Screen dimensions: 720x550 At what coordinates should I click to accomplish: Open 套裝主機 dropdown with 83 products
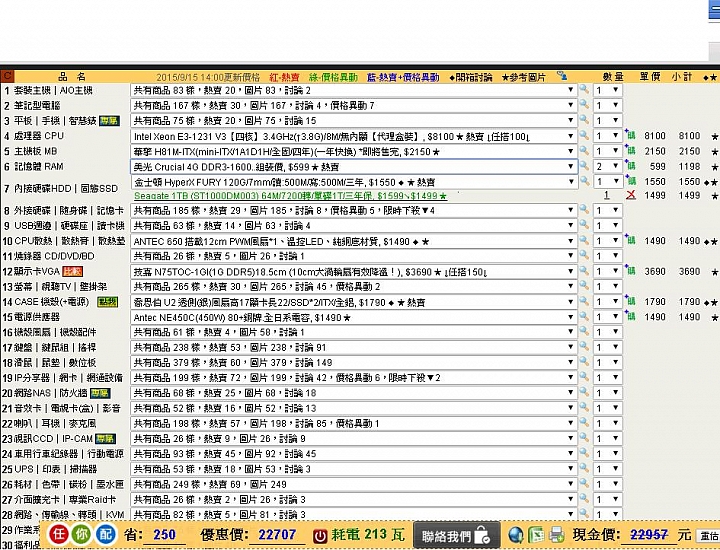click(x=354, y=90)
